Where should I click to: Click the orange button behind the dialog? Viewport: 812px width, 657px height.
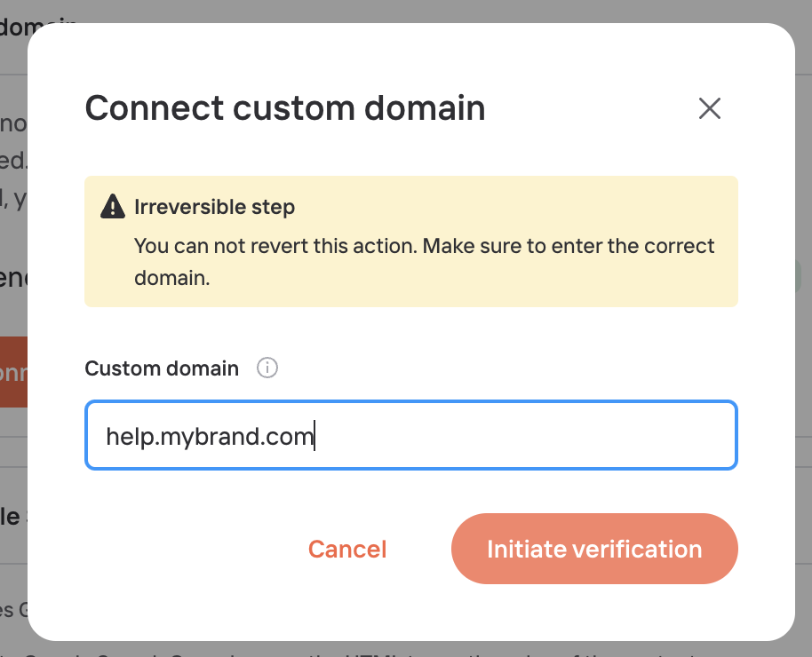tap(13, 372)
